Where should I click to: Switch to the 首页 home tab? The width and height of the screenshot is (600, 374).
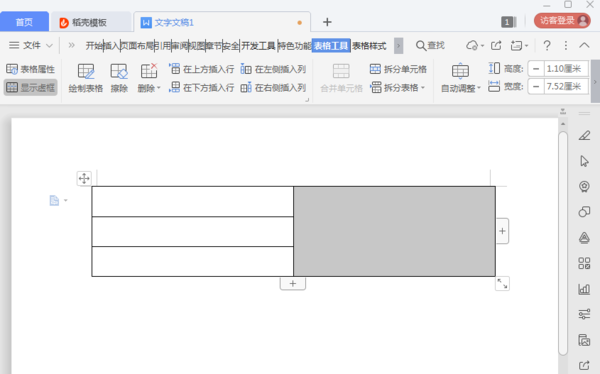[24, 22]
